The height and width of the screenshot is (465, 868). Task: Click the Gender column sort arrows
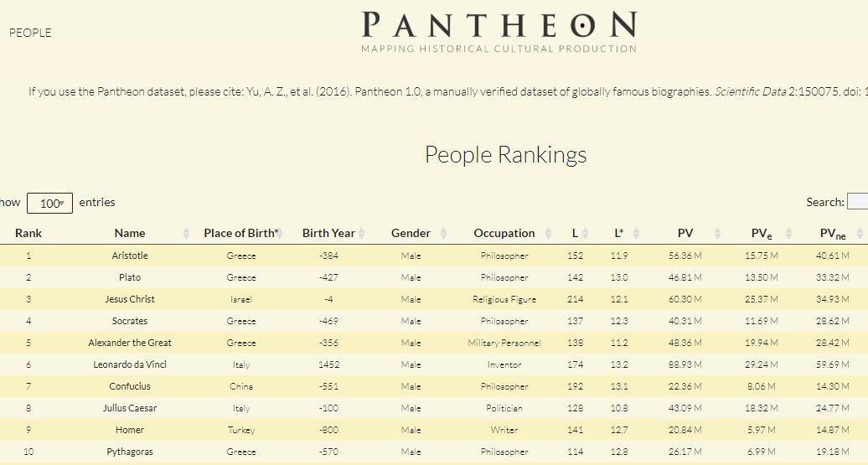(444, 233)
